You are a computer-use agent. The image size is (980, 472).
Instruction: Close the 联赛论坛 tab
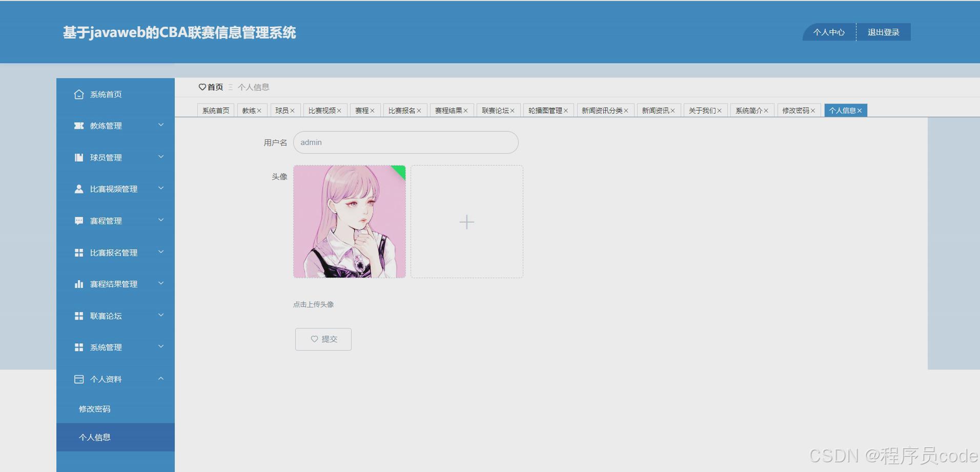click(x=512, y=111)
